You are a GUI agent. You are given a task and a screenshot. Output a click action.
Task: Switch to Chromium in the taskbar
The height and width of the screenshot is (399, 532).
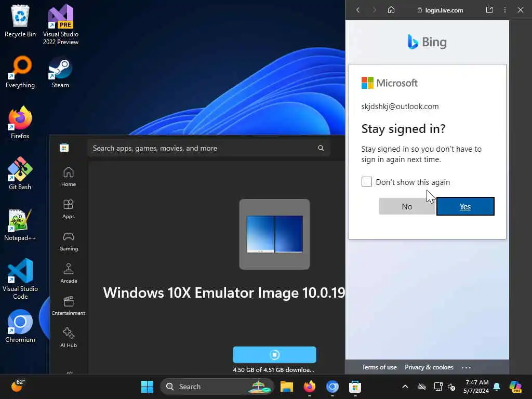(332, 387)
